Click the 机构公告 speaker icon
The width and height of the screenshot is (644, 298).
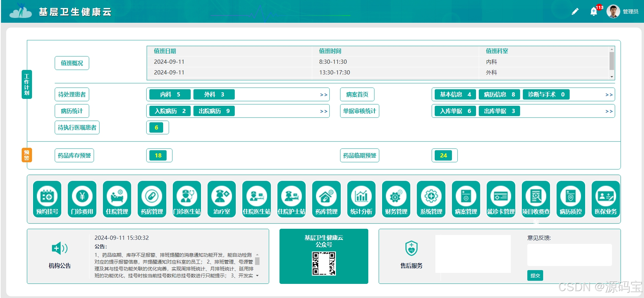pos(60,248)
